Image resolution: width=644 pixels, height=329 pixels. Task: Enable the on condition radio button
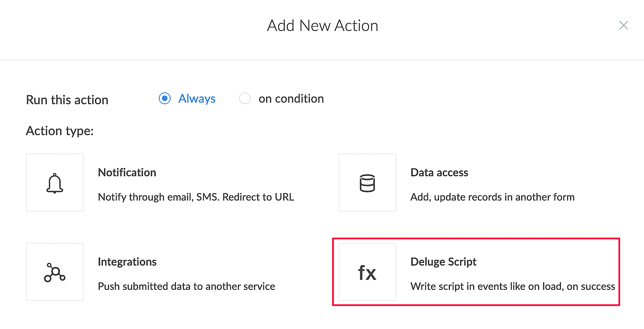[x=245, y=98]
